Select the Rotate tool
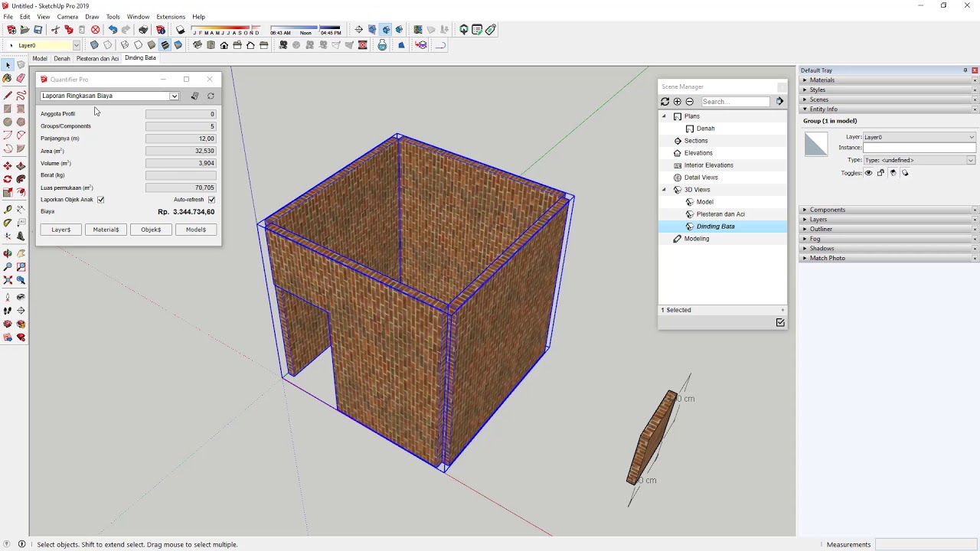Screen dimensions: 980x551 (x=8, y=179)
